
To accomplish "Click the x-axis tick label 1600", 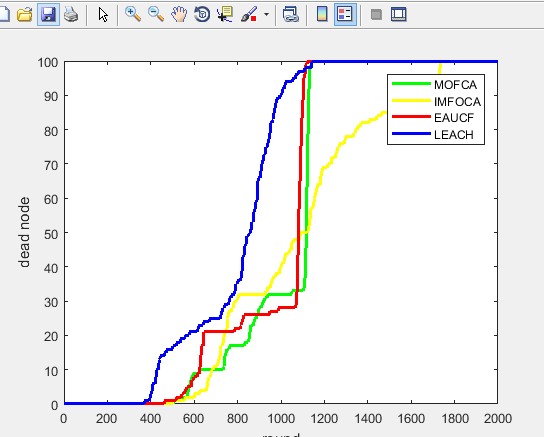I will 411,419.
